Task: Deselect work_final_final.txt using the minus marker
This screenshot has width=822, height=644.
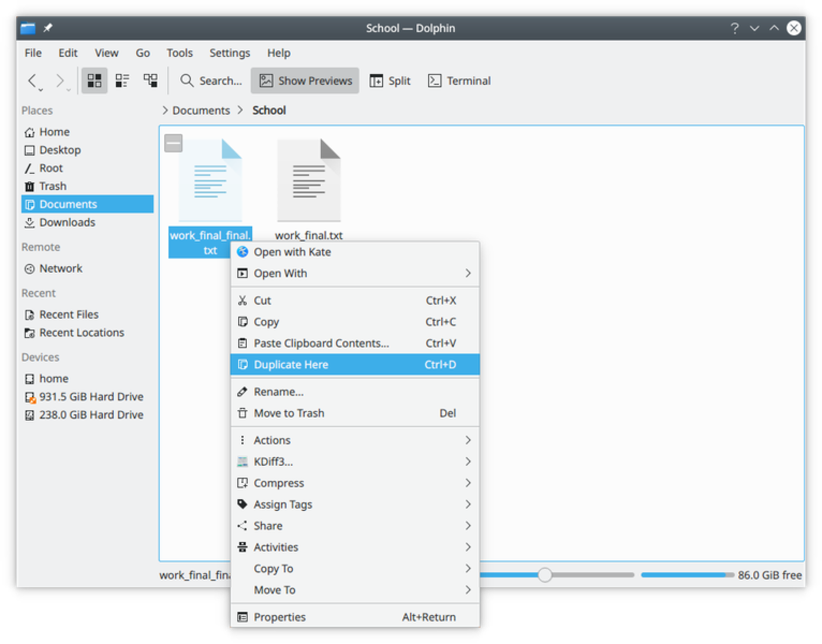Action: point(173,143)
